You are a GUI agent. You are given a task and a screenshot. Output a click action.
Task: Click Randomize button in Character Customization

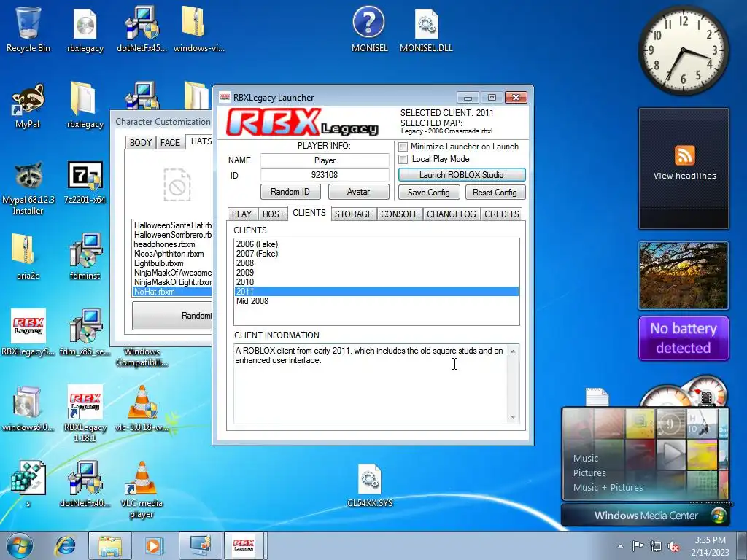tap(172, 316)
